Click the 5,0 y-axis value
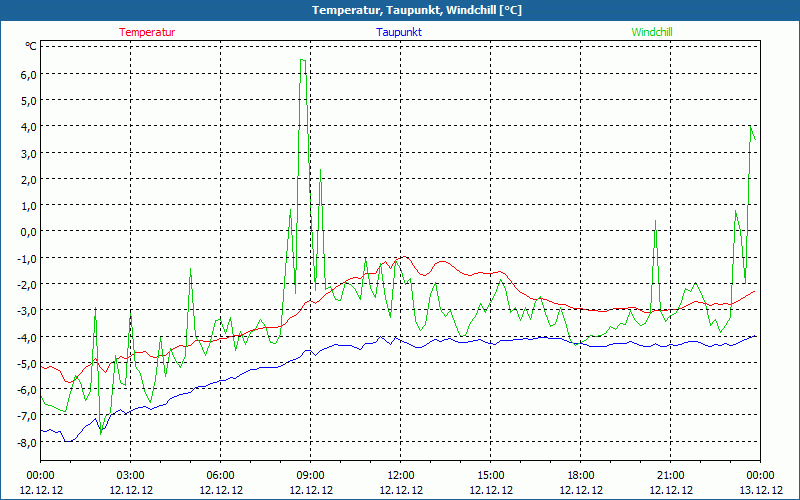Image resolution: width=800 pixels, height=500 pixels. (28, 101)
